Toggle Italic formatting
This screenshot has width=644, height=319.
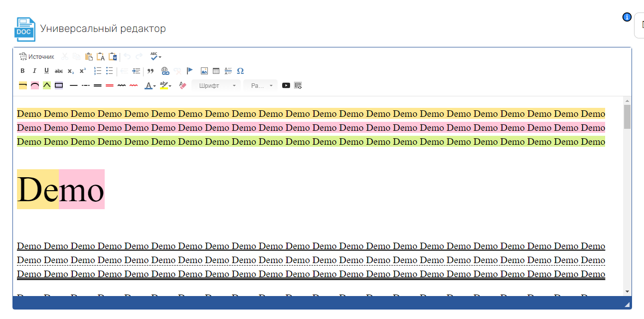(34, 71)
